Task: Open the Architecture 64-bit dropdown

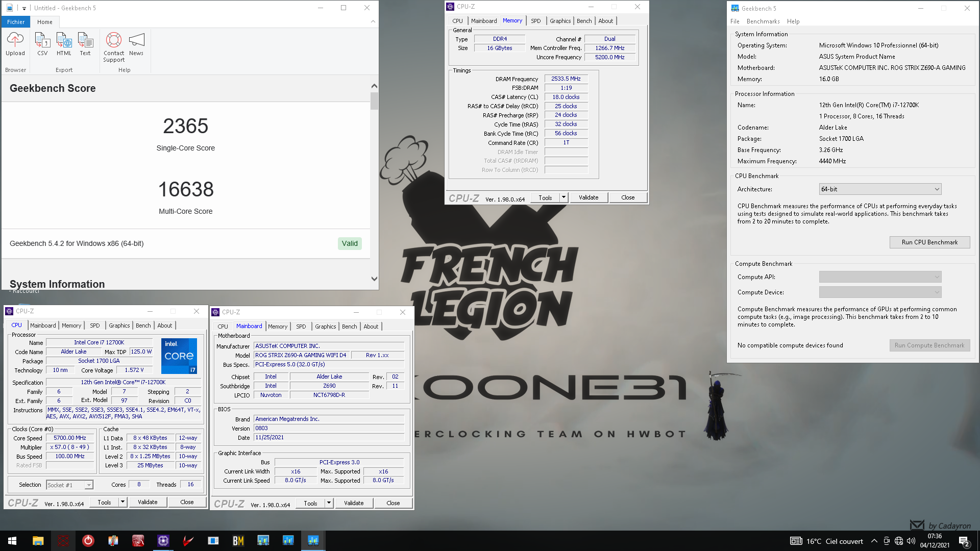Action: pyautogui.click(x=880, y=189)
